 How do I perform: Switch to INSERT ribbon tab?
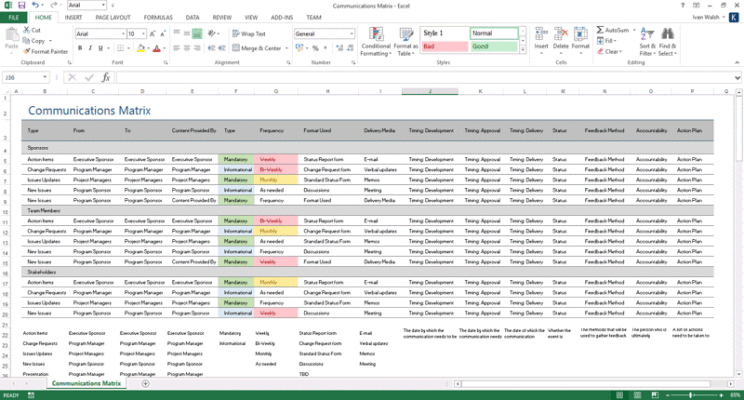pyautogui.click(x=73, y=18)
